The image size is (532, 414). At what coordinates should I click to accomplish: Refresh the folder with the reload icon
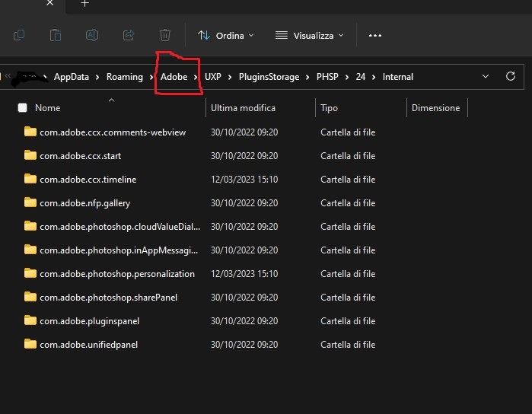(x=511, y=76)
